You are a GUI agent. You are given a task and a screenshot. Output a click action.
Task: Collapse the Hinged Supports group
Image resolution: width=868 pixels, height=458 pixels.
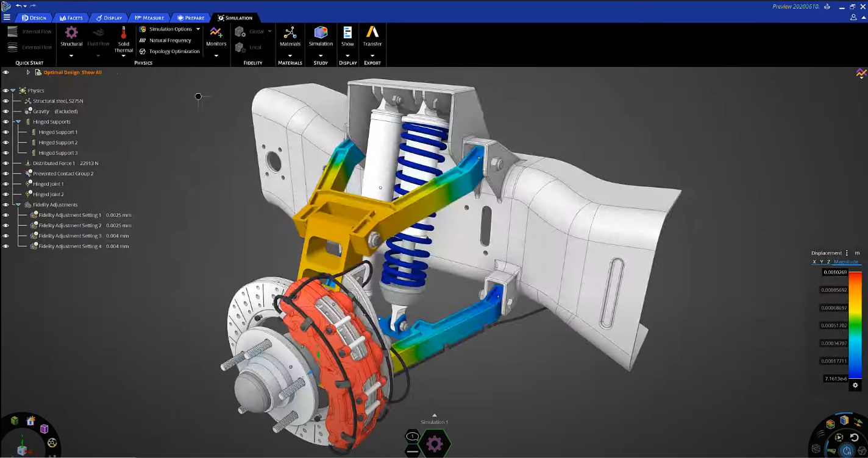tap(18, 122)
